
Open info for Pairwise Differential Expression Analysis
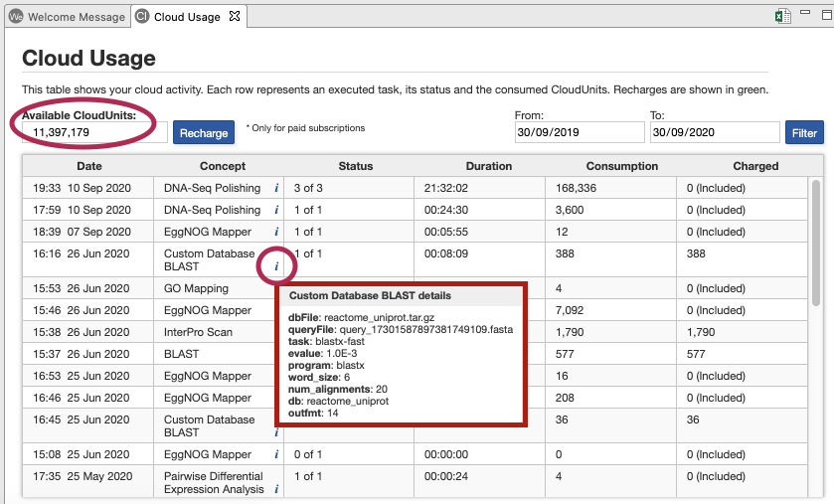(276, 489)
